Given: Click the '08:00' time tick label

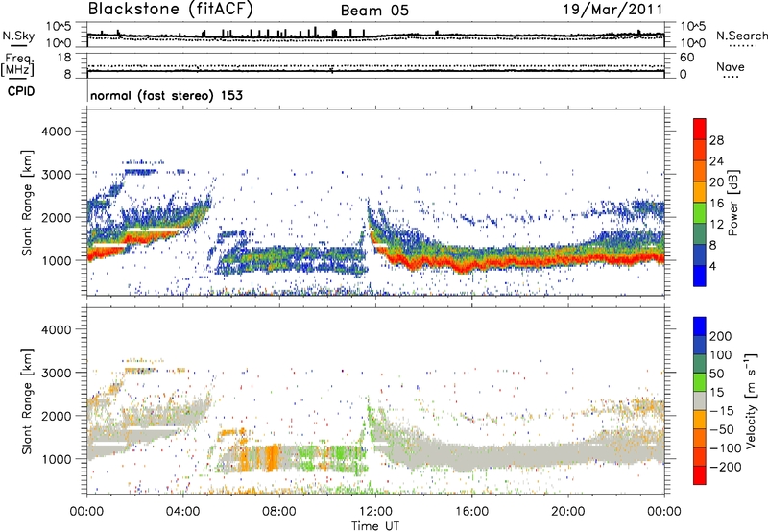Looking at the screenshot, I should click(x=278, y=512).
